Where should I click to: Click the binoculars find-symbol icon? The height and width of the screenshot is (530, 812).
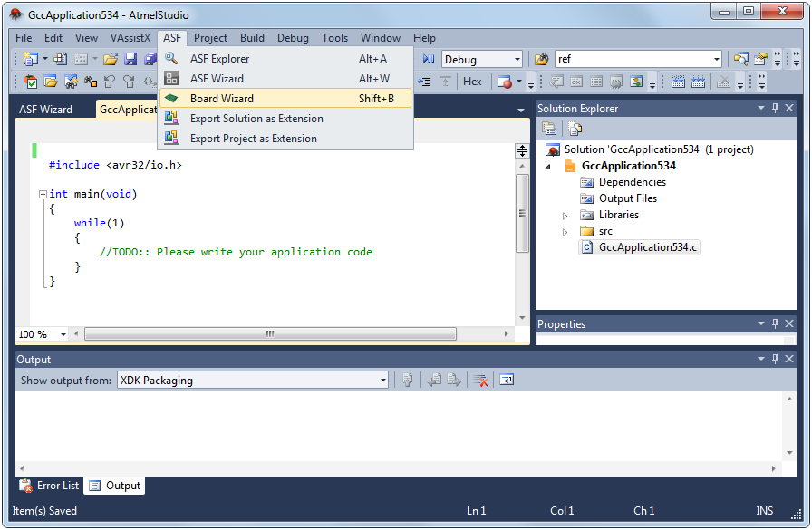tap(91, 82)
